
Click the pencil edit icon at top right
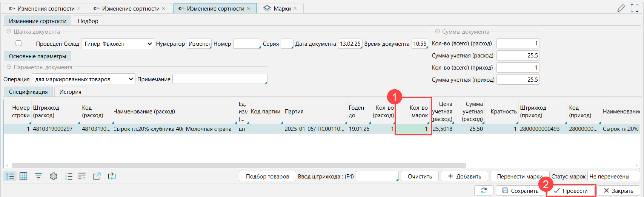[x=621, y=8]
